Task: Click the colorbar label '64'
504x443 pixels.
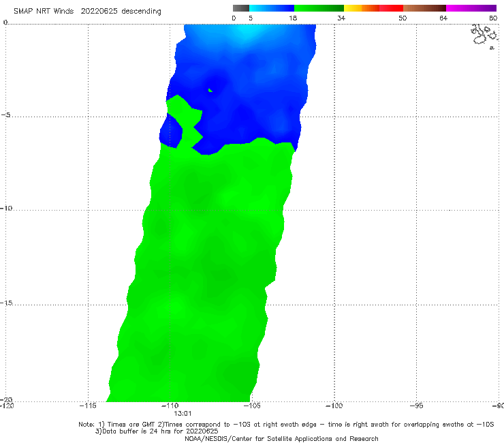Action: pyautogui.click(x=443, y=18)
